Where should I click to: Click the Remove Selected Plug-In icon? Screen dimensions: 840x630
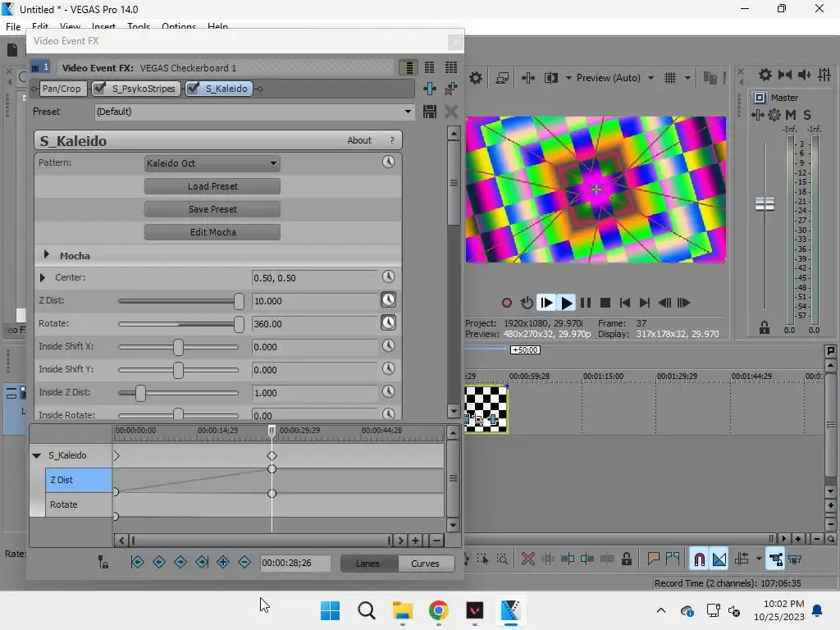pos(451,89)
